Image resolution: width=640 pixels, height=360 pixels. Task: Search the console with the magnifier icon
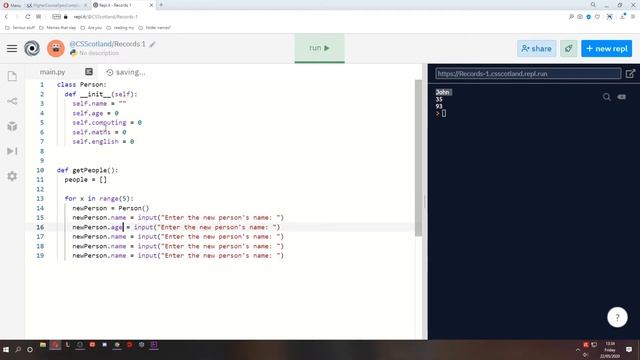coord(607,97)
